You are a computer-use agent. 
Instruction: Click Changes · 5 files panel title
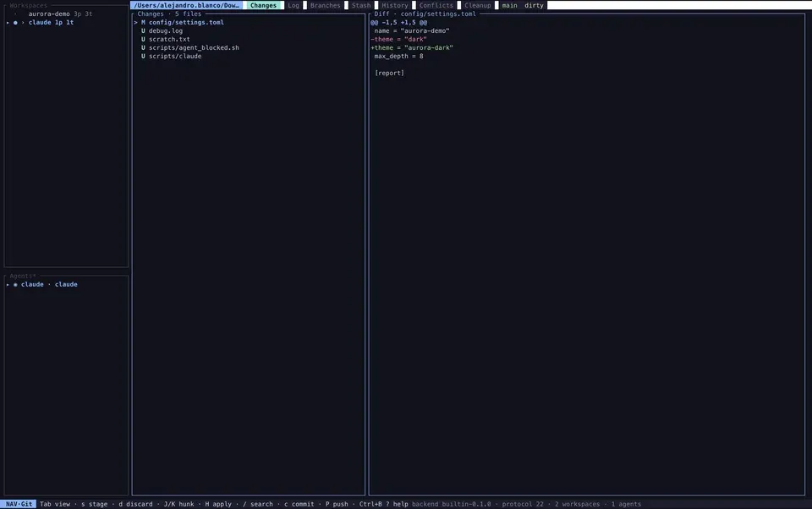(169, 14)
